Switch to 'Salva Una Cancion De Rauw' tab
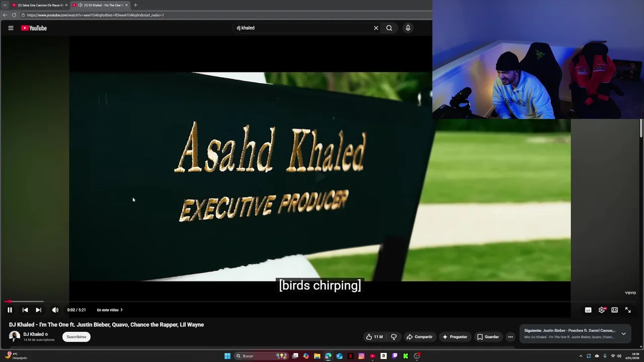Screen dimensions: 644x362 pos(40,5)
